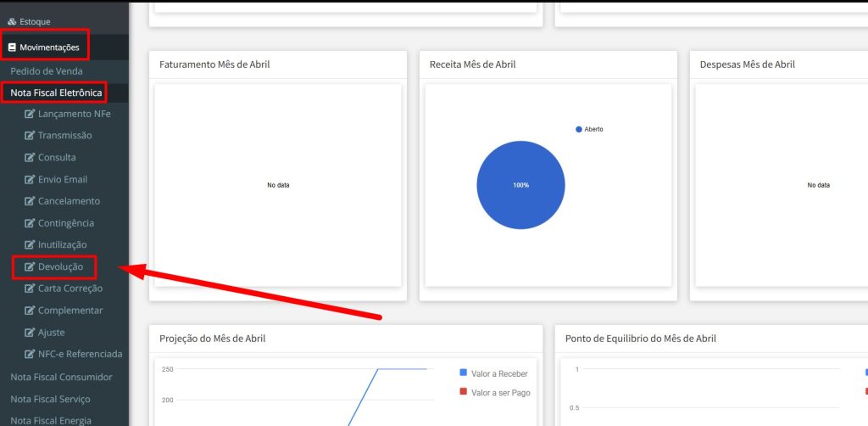
Task: Click the Valor a ser Pago legend label
Action: (x=500, y=393)
